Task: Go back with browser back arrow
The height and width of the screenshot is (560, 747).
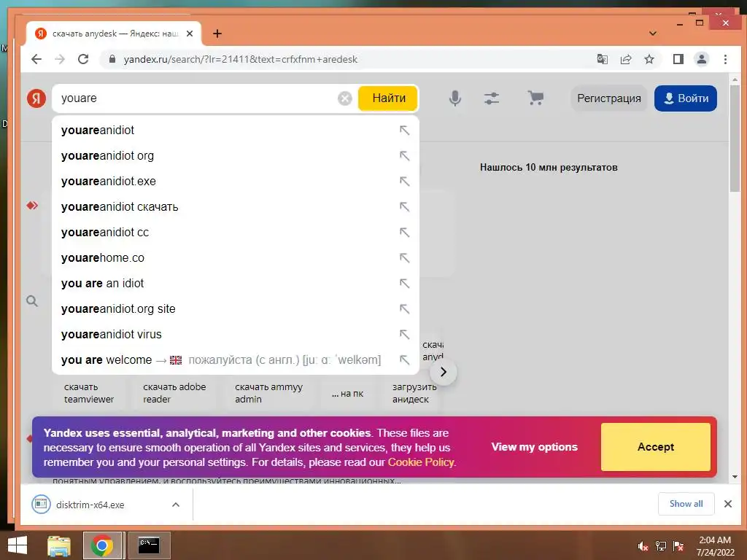Action: point(36,59)
